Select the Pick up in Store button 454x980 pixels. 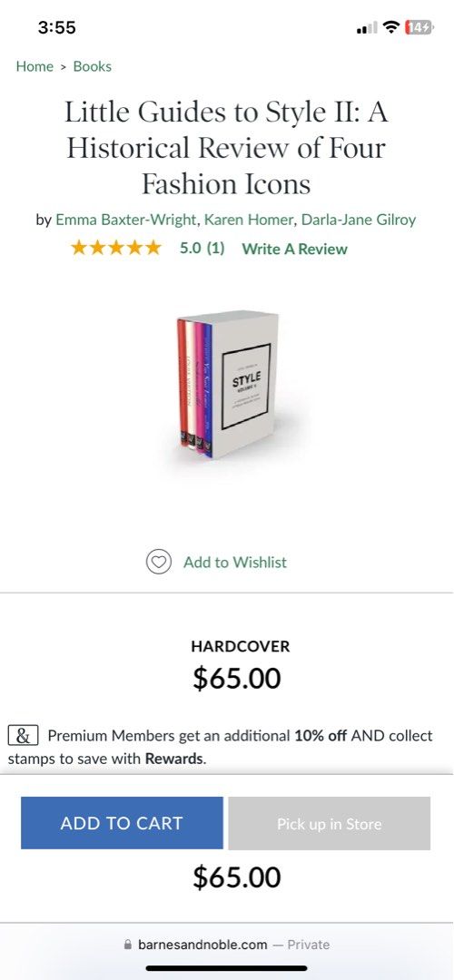[x=330, y=823]
